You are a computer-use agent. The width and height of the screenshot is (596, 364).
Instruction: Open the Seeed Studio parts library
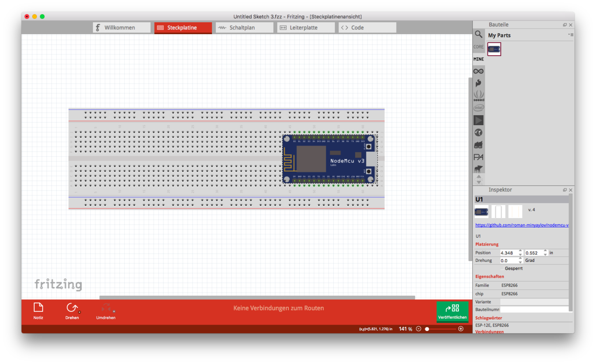tap(478, 95)
